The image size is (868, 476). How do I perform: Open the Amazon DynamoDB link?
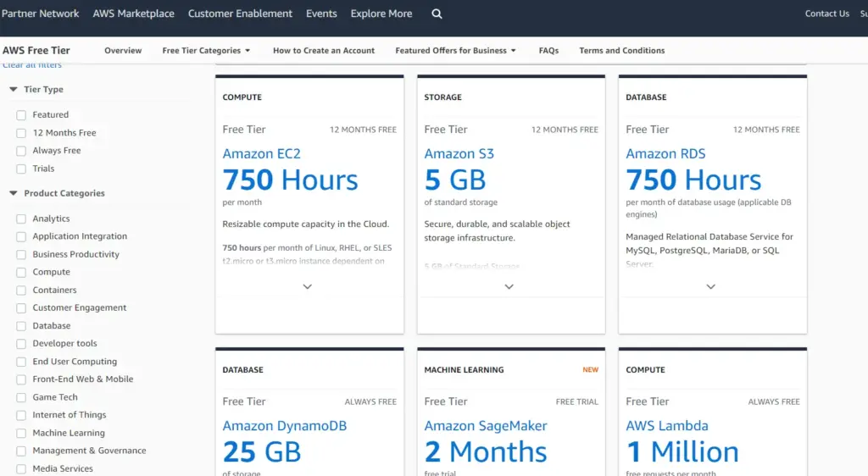click(x=285, y=426)
